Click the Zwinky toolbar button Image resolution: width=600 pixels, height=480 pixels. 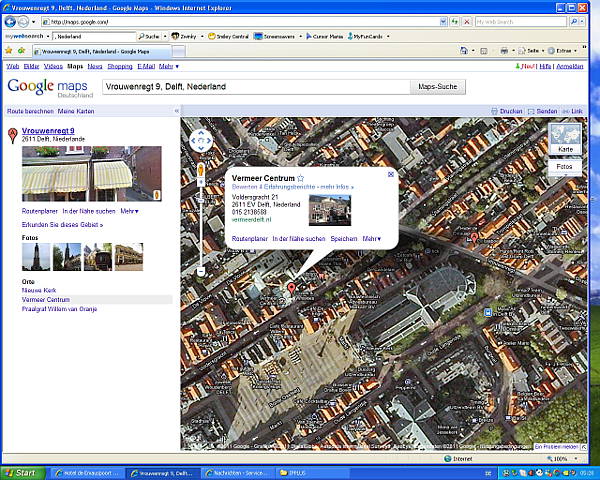pos(184,36)
